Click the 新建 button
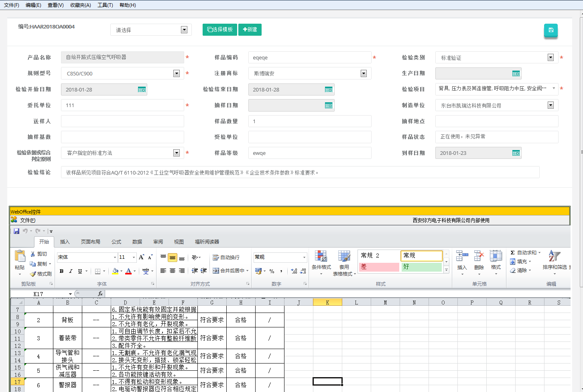This screenshot has width=583, height=392. [x=250, y=30]
